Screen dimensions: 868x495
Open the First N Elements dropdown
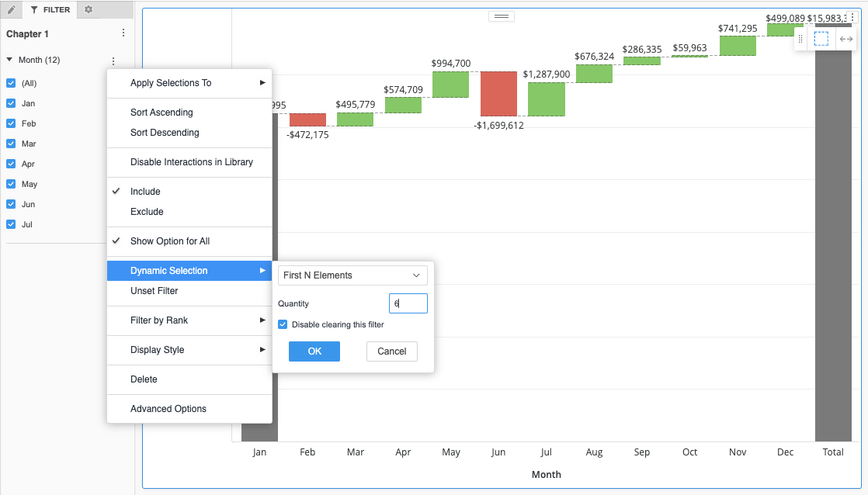tap(352, 275)
